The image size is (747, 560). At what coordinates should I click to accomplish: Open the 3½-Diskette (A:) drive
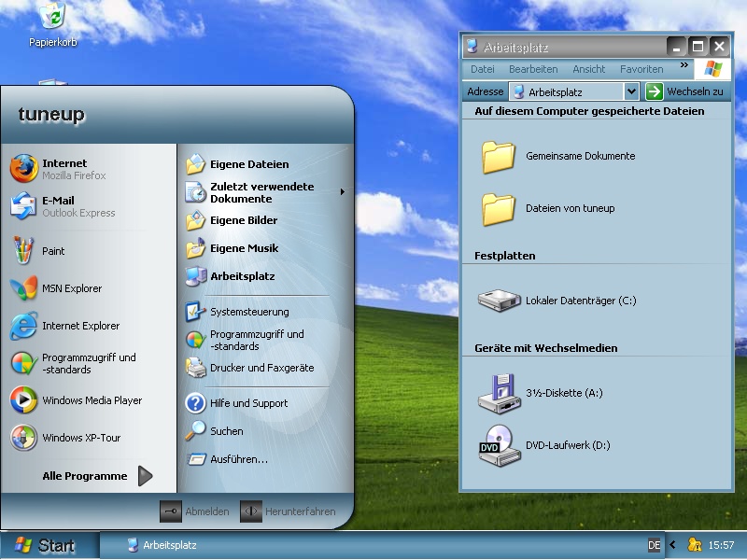(x=563, y=393)
